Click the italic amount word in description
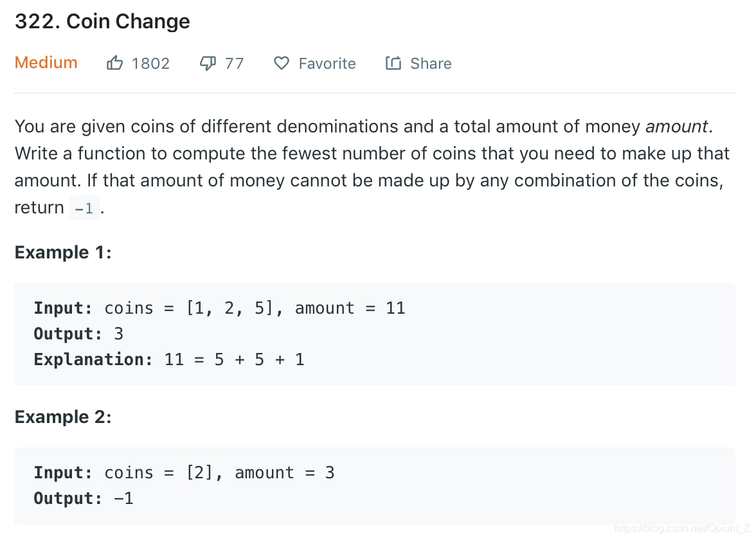The width and height of the screenshot is (756, 540). 676,126
